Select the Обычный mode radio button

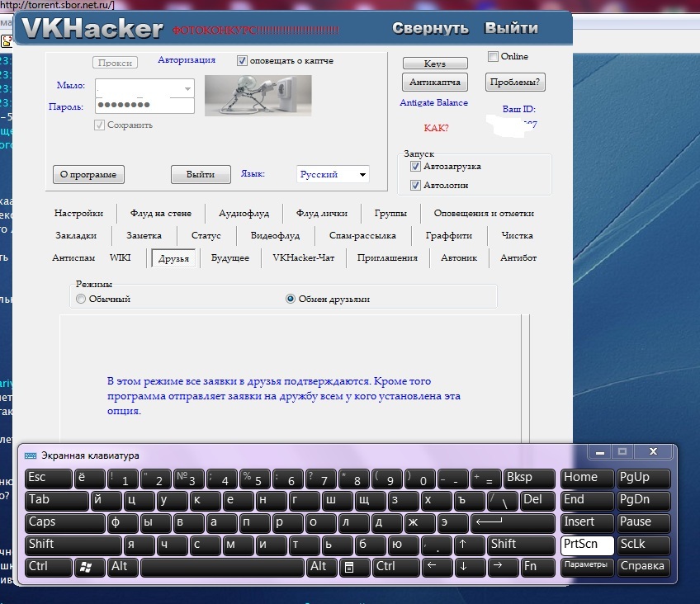(81, 299)
